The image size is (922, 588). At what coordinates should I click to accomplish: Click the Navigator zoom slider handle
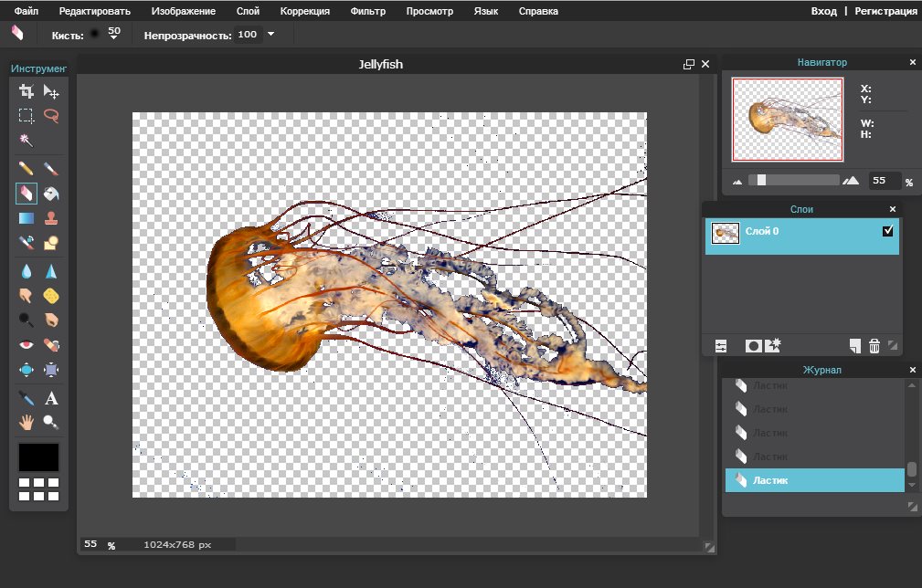tap(761, 180)
